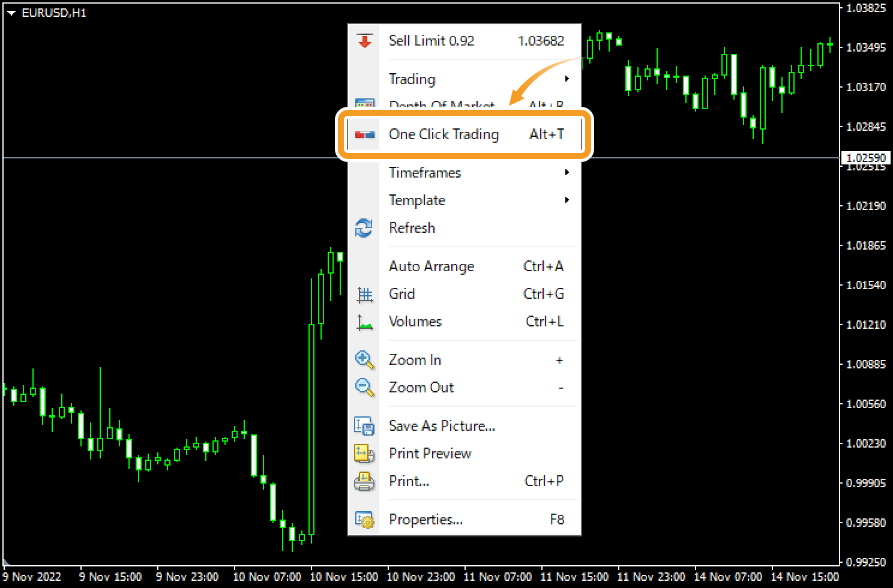The image size is (893, 588).
Task: Select the Sell Limit red arrow icon
Action: click(365, 41)
